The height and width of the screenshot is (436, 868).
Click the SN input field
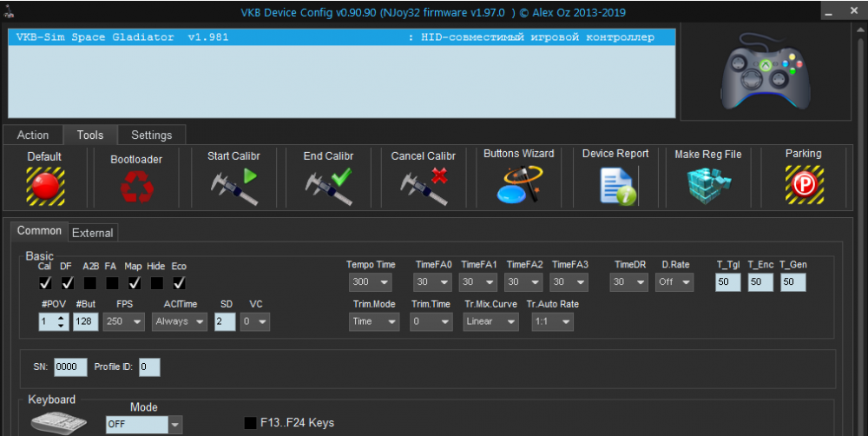click(70, 367)
